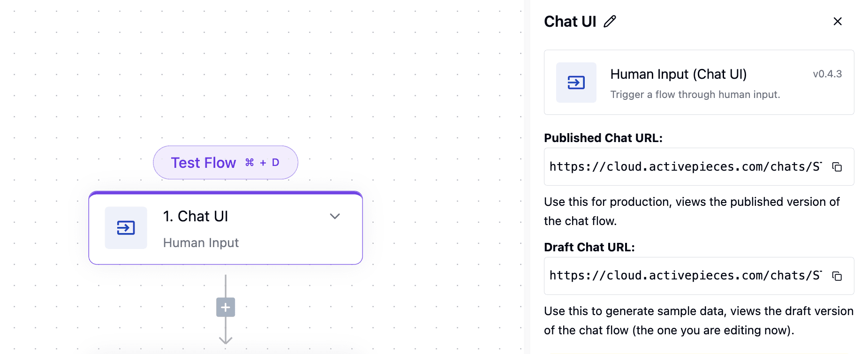
Task: Click the Human Input (Chat UI) piece card
Action: [x=699, y=83]
